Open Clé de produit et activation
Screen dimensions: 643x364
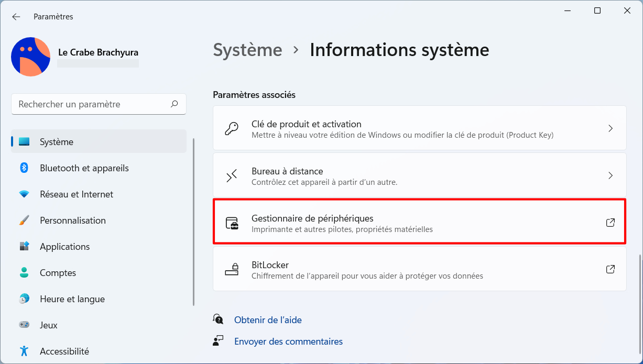coord(420,128)
